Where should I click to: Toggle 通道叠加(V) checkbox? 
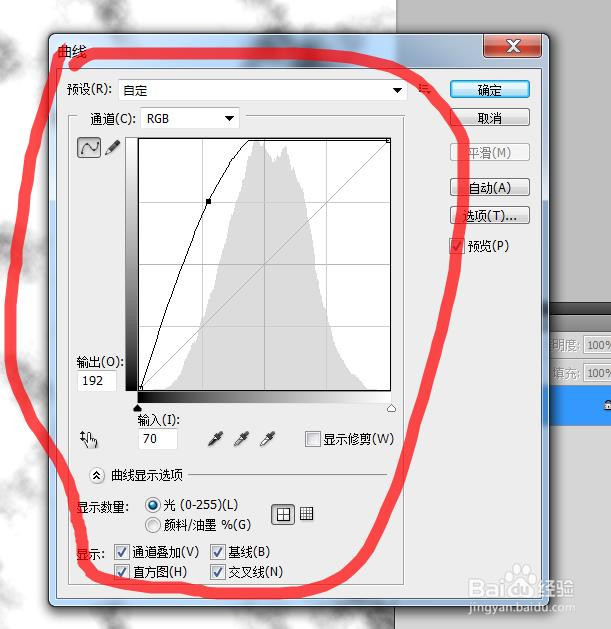[x=122, y=552]
